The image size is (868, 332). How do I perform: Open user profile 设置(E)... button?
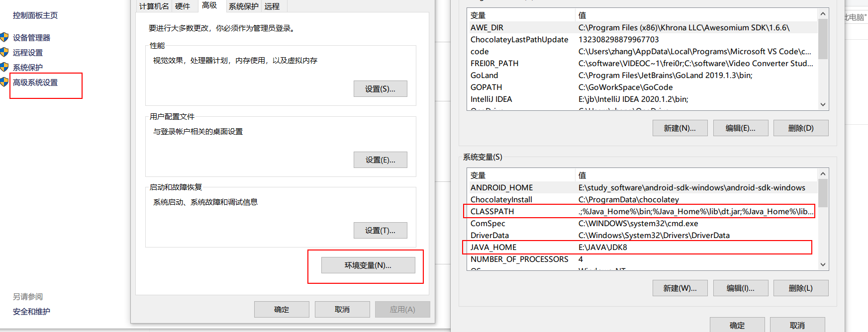coord(380,160)
